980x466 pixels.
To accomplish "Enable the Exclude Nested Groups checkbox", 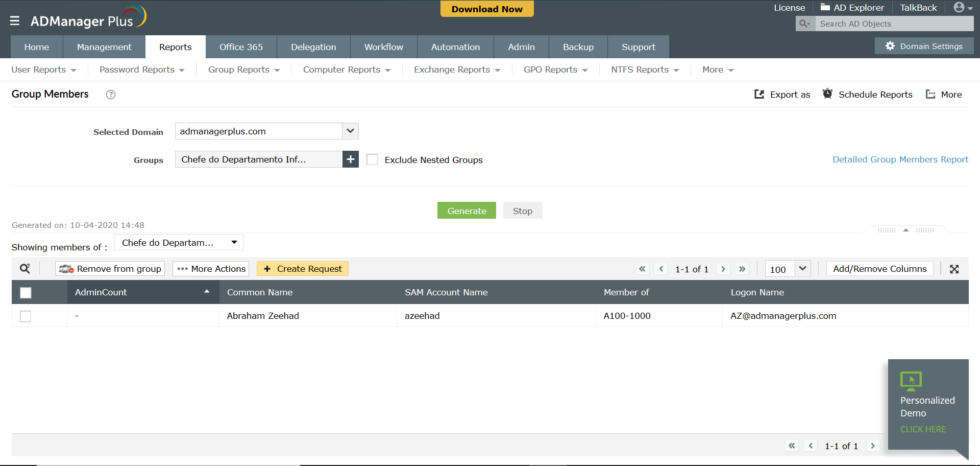I will [372, 159].
